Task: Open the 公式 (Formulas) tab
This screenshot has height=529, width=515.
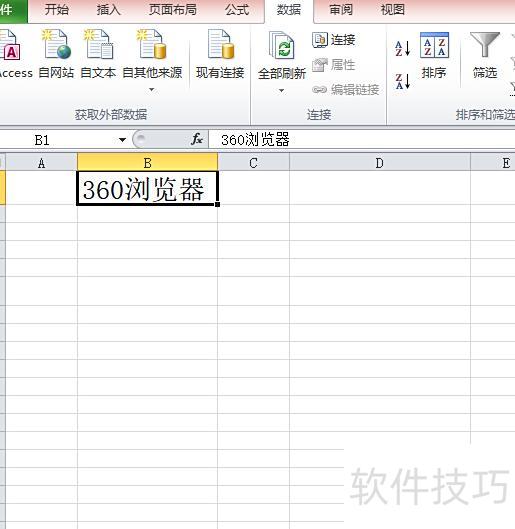Action: coord(237,9)
